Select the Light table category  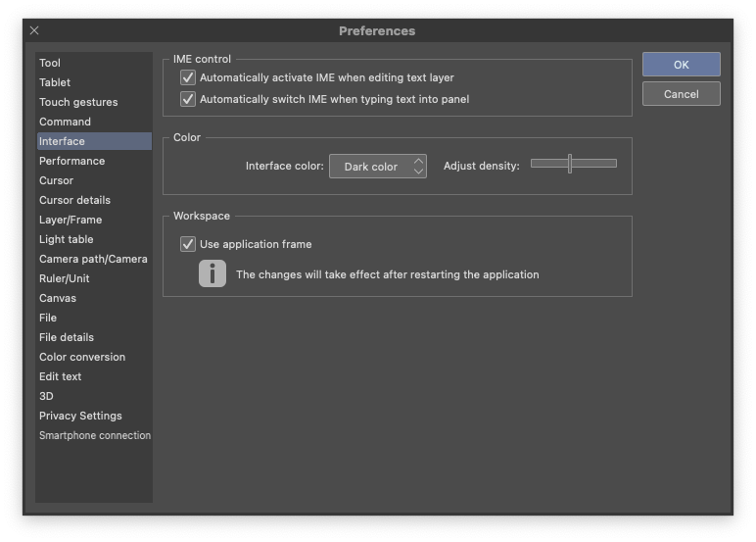[x=94, y=239]
